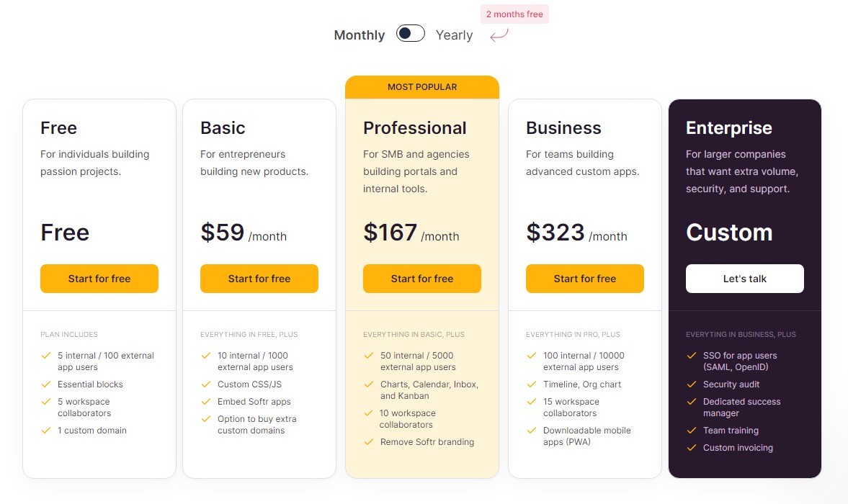Image resolution: width=848 pixels, height=504 pixels.
Task: Click the Monthly label beside the switch
Action: tap(359, 35)
